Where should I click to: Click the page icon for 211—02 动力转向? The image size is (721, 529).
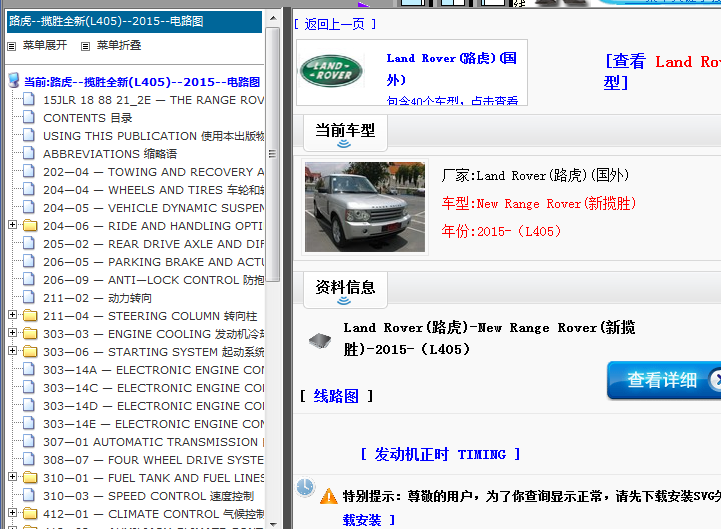pyautogui.click(x=29, y=297)
